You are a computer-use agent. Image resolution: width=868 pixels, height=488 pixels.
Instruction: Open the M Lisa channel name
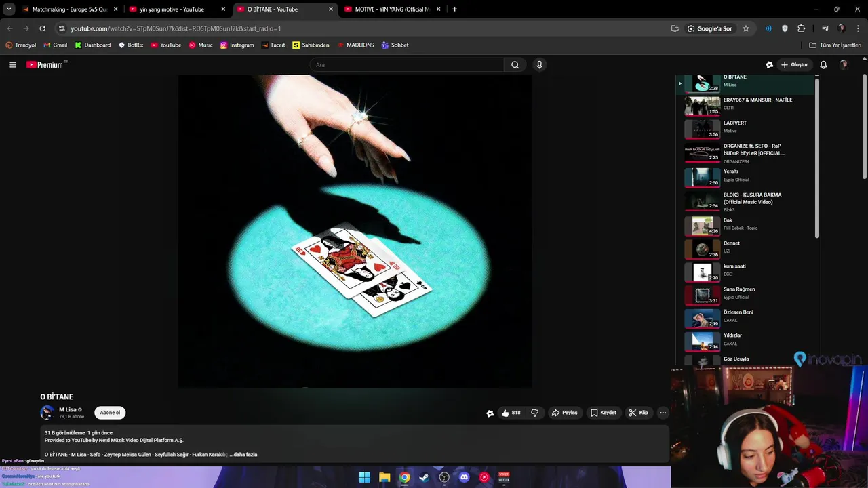tap(68, 410)
